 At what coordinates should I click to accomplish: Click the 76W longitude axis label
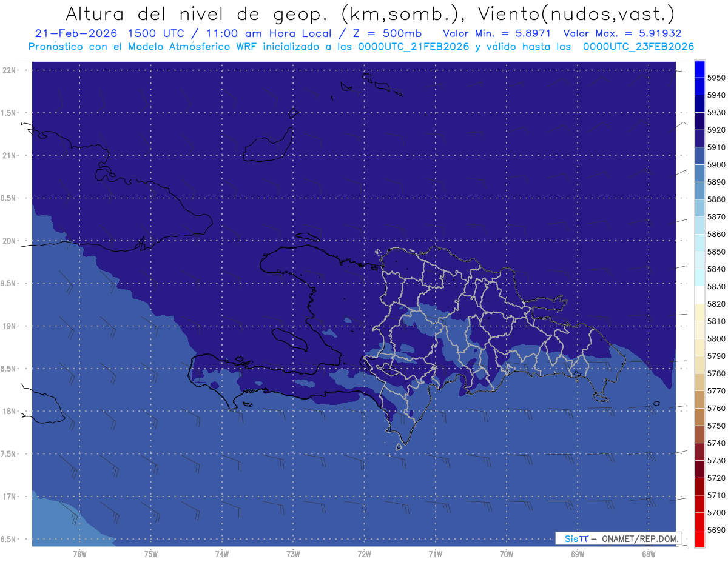[79, 554]
